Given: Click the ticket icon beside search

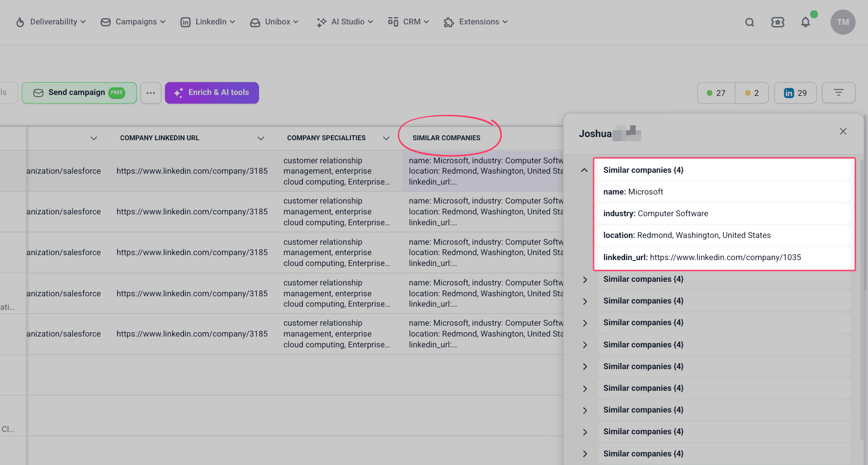Looking at the screenshot, I should (x=778, y=22).
